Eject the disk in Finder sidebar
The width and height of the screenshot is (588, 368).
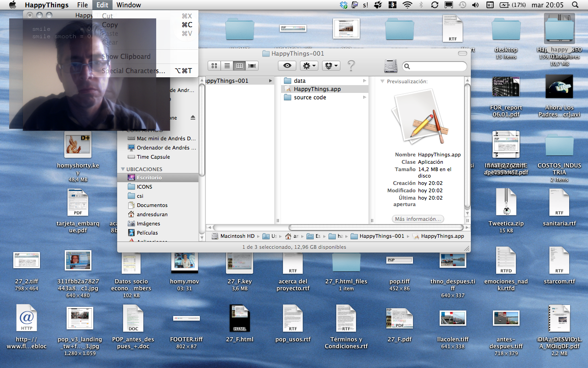193,118
